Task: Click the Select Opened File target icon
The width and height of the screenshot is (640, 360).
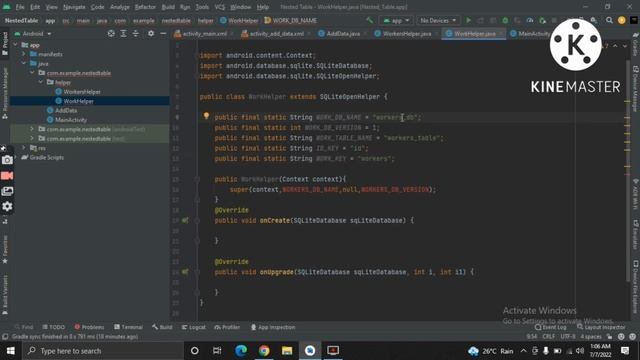Action: pyautogui.click(x=111, y=34)
